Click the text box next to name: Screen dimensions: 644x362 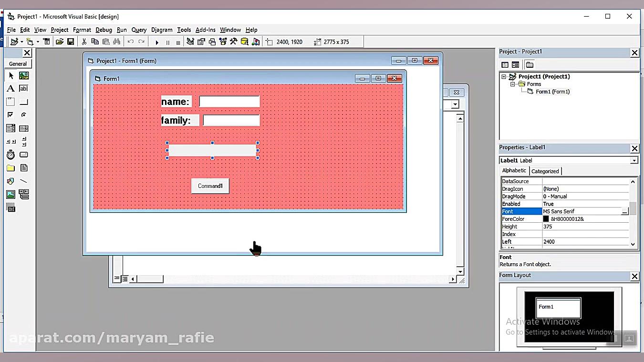click(x=229, y=102)
